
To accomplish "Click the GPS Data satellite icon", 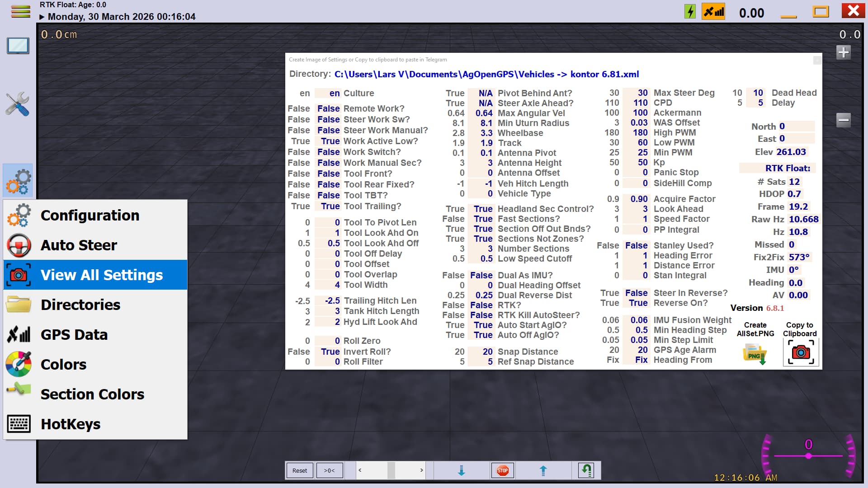I will point(19,334).
